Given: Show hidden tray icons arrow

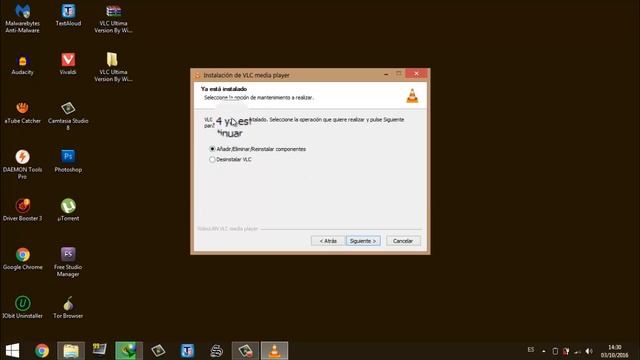Looking at the screenshot, I should [x=544, y=351].
